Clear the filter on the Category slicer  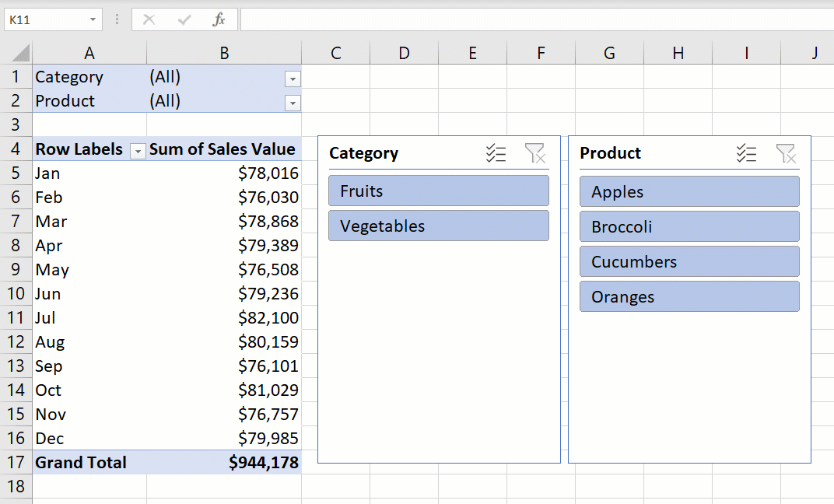(x=535, y=153)
